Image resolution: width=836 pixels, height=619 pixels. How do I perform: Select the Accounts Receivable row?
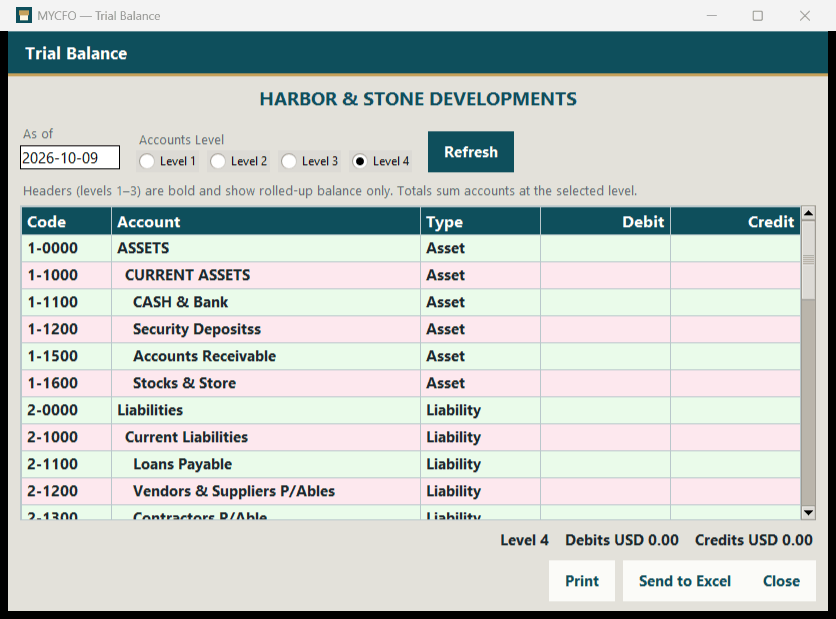coord(411,356)
